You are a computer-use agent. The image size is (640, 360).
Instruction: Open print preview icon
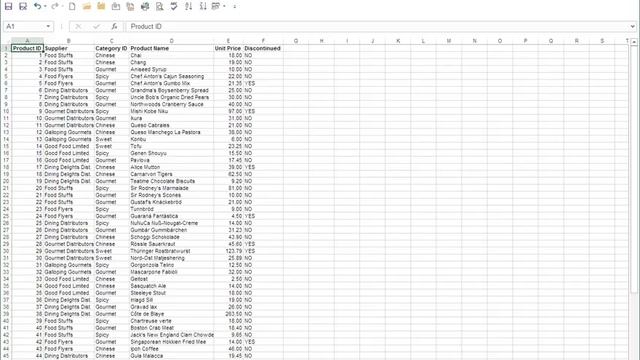tap(160, 7)
